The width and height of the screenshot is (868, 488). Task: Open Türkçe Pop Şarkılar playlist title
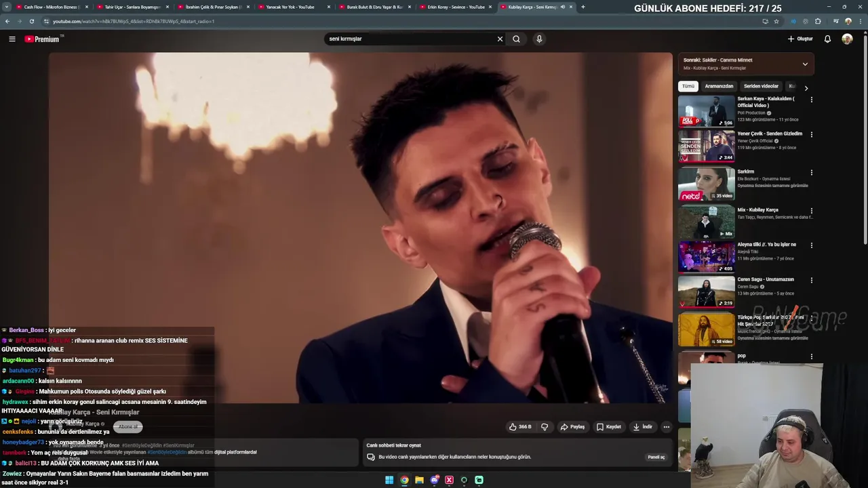770,321
